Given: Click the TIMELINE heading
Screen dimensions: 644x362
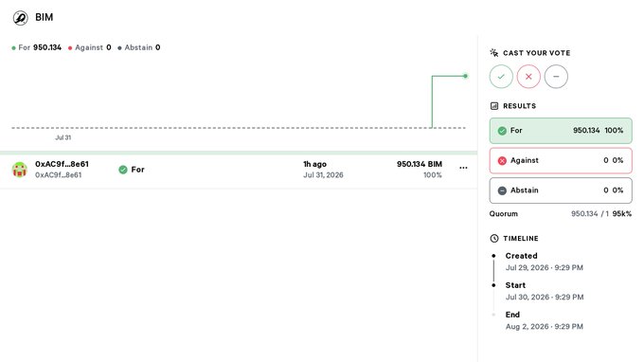Looking at the screenshot, I should 521,238.
